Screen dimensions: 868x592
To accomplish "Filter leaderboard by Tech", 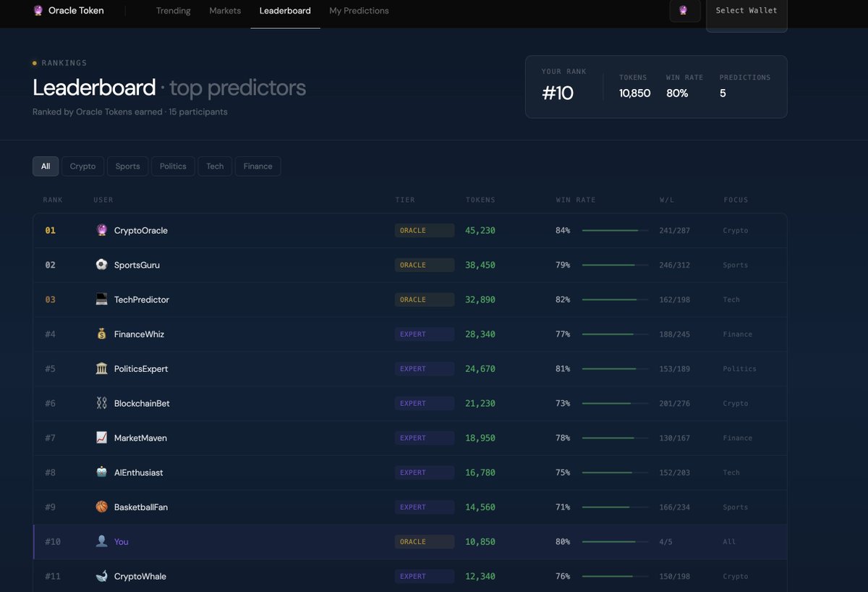I will 215,166.
